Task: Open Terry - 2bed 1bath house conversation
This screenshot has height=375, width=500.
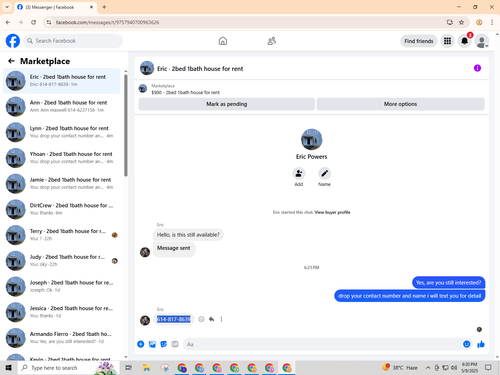Action: 62,235
